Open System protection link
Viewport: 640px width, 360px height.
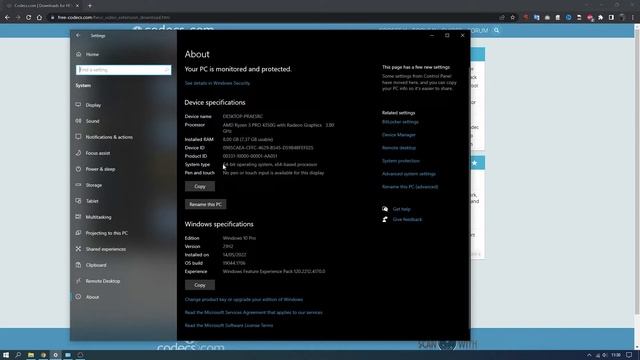400,161
